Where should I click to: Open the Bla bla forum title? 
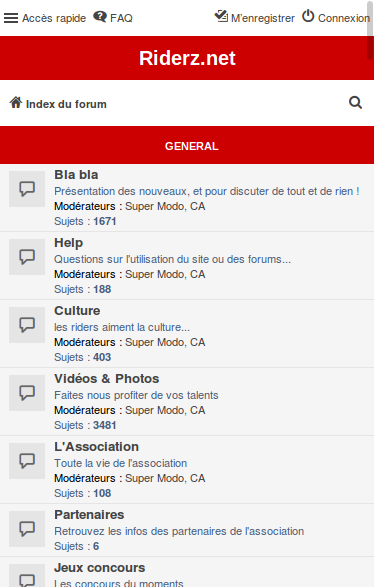76,174
